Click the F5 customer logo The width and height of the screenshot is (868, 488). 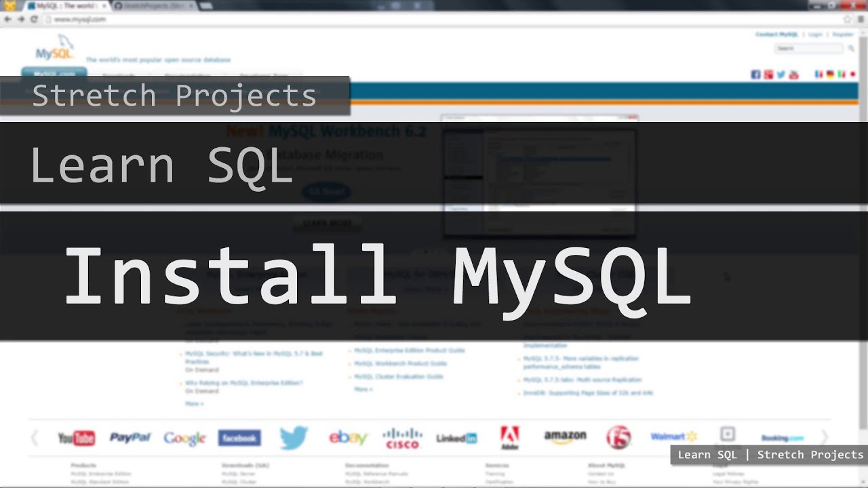(618, 438)
